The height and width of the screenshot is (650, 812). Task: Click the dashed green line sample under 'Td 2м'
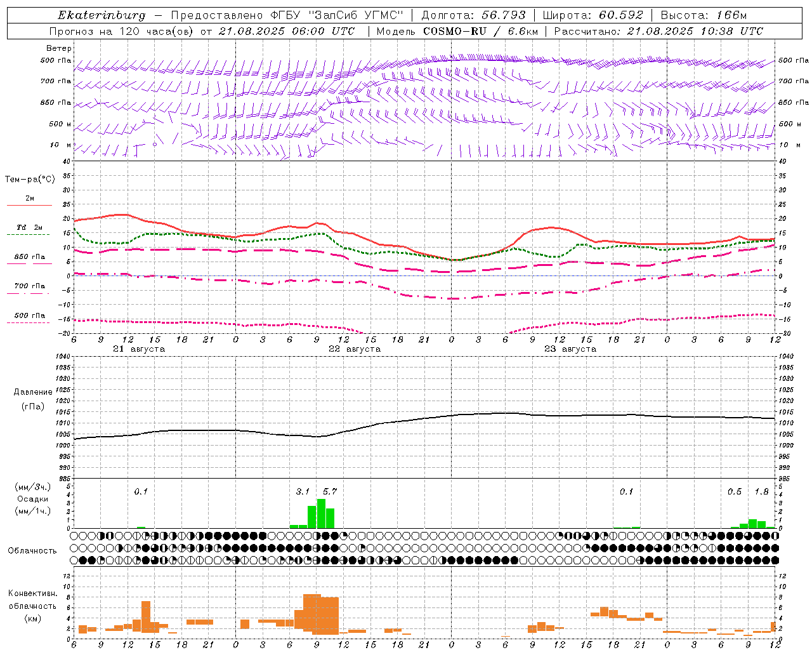tap(29, 234)
